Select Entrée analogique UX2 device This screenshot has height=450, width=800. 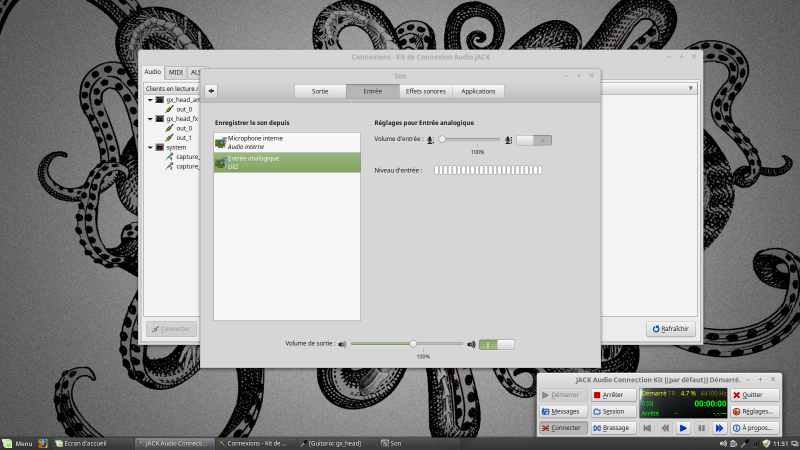287,162
